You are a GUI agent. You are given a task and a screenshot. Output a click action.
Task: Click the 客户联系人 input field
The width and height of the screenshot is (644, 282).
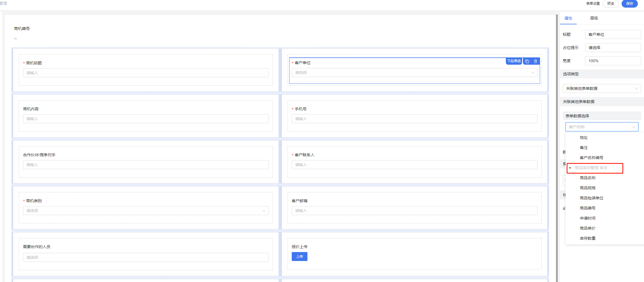coord(414,165)
